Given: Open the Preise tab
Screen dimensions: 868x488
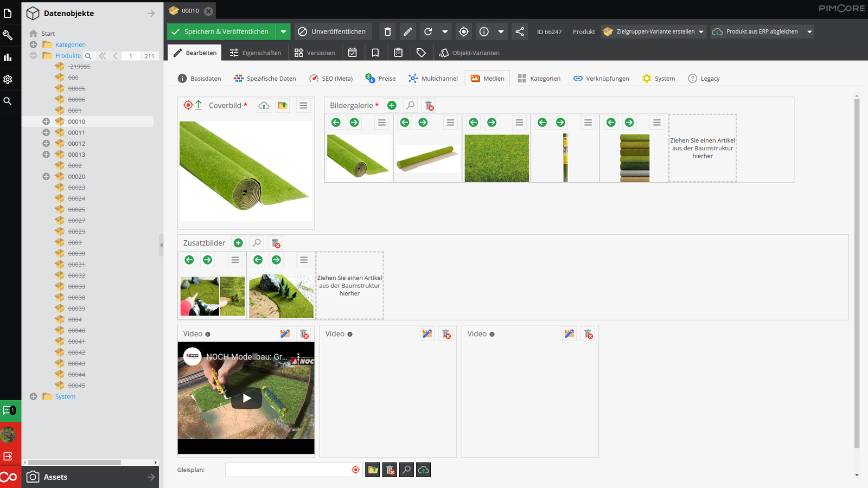Looking at the screenshot, I should point(380,78).
